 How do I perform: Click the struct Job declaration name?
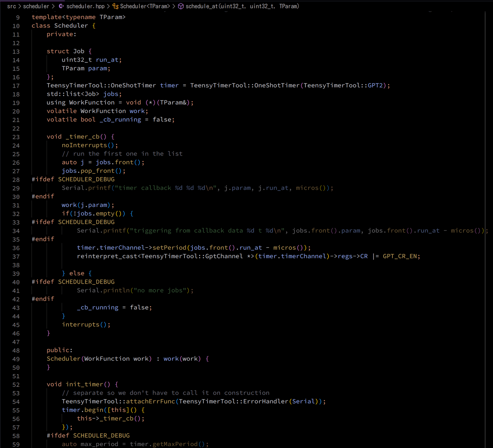pos(79,51)
